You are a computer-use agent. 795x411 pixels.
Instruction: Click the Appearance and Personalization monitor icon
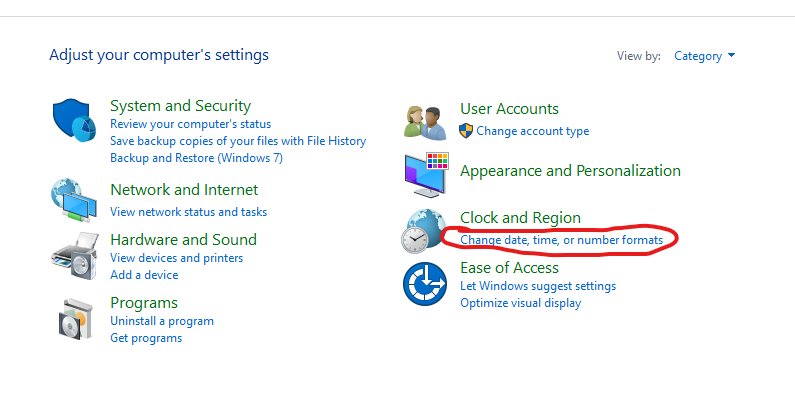pos(426,175)
